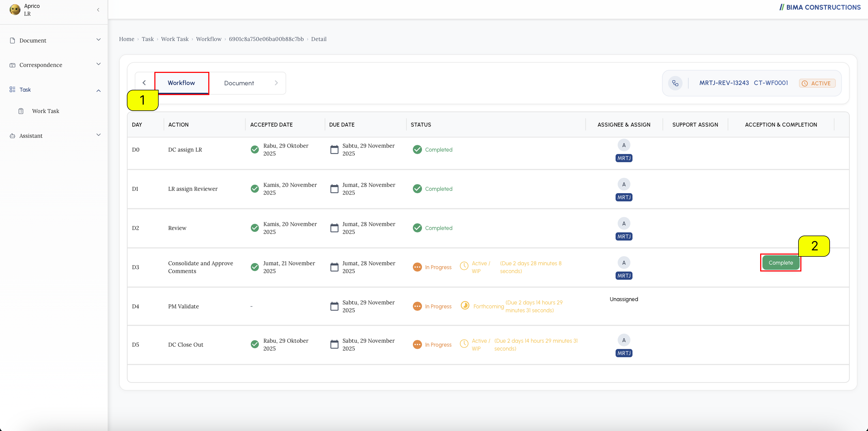Open Work Task in the sidebar
This screenshot has height=431, width=868.
(x=45, y=111)
